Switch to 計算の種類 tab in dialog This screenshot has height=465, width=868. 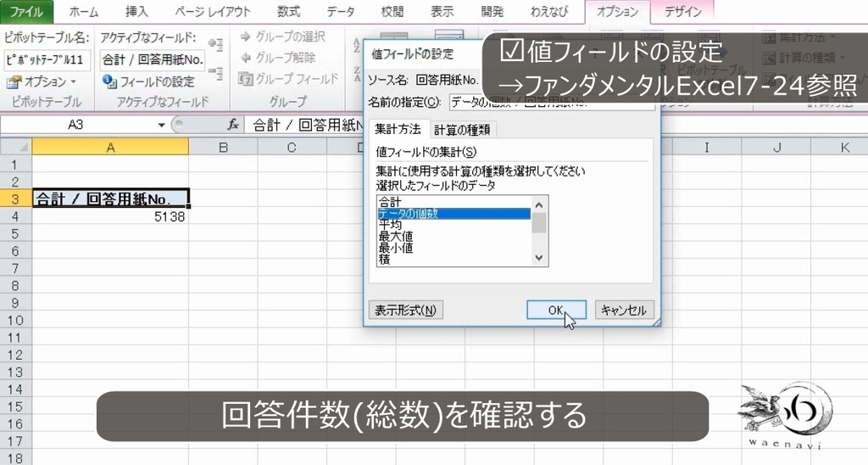tap(462, 130)
